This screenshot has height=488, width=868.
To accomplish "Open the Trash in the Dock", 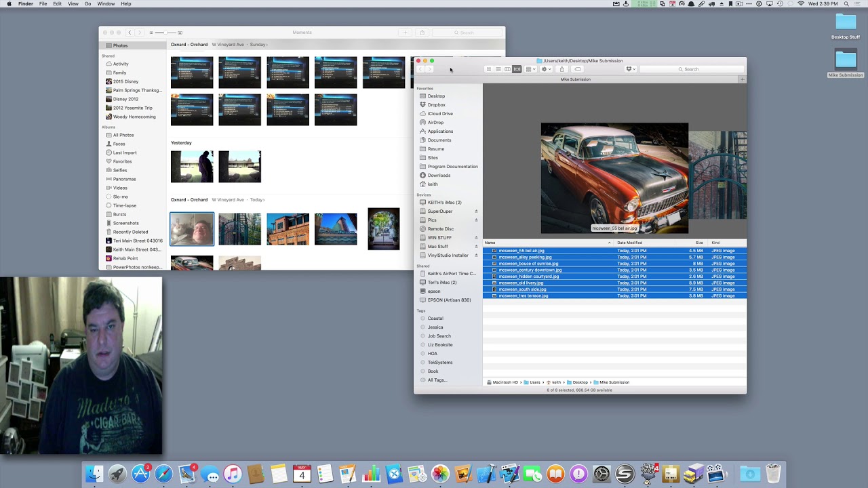I will point(773,474).
